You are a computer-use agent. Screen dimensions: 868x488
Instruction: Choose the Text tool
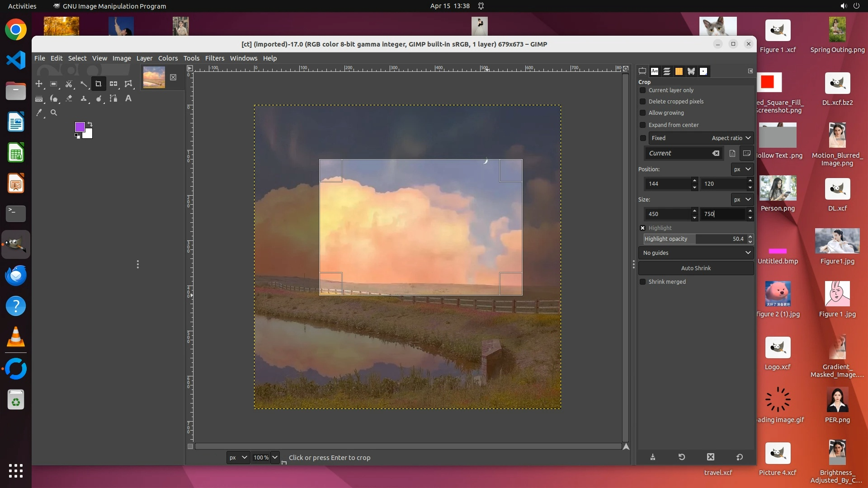pos(128,98)
